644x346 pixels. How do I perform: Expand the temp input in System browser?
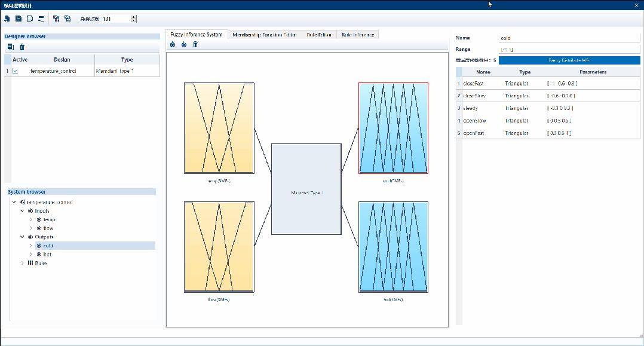point(30,219)
